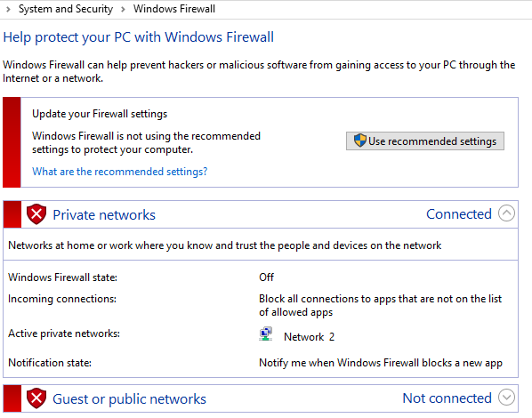Click the red bar beside Update your Firewall settings

point(12,142)
